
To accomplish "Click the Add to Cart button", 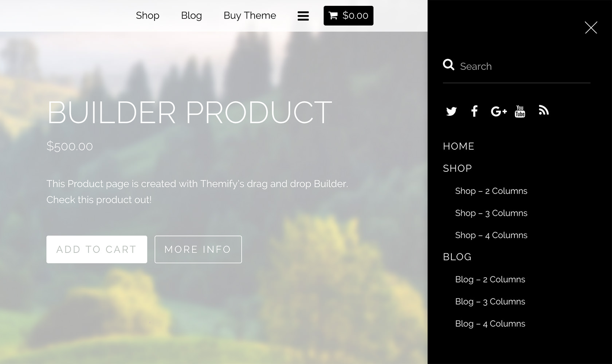I will (x=97, y=249).
